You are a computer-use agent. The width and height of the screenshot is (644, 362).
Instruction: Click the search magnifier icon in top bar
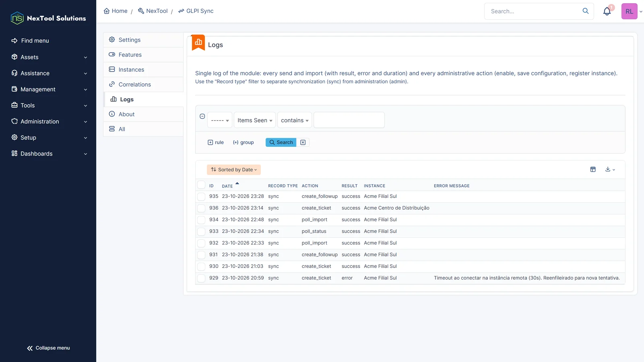(x=586, y=11)
